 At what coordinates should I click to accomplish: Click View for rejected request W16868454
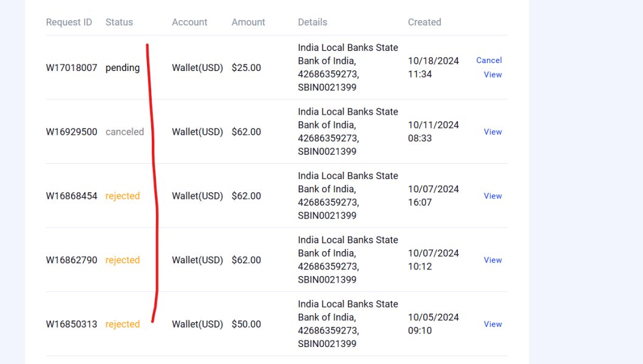(492, 196)
